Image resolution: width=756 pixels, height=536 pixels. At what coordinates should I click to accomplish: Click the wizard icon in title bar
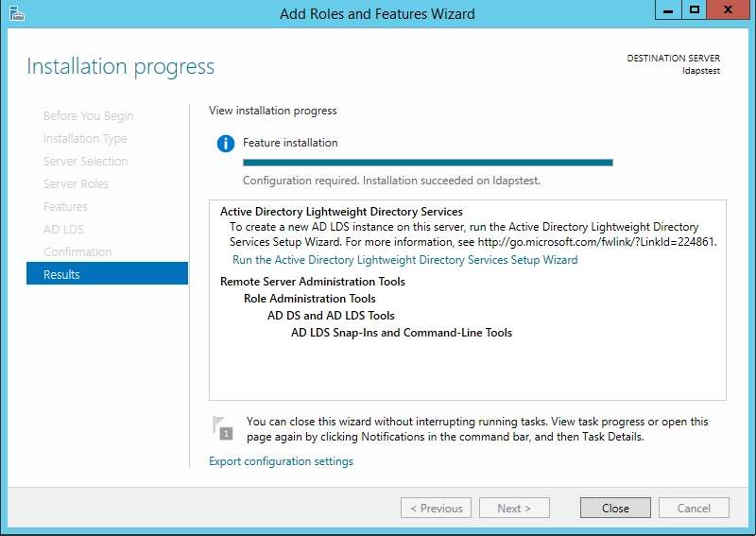tap(17, 13)
